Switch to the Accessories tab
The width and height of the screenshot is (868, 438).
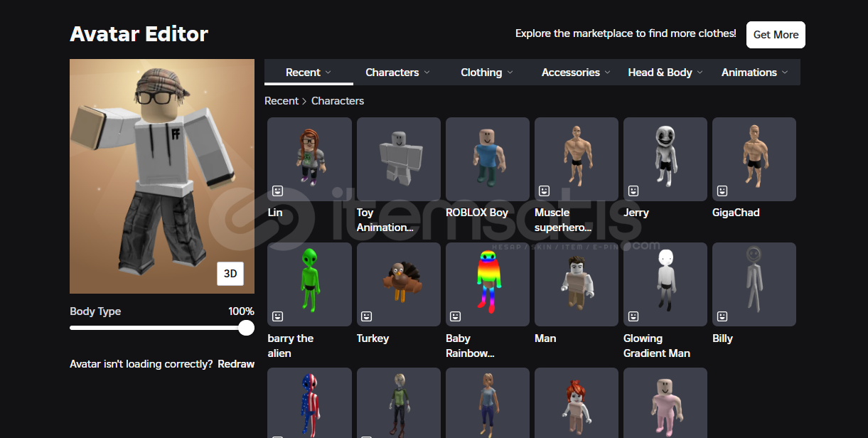click(x=577, y=72)
